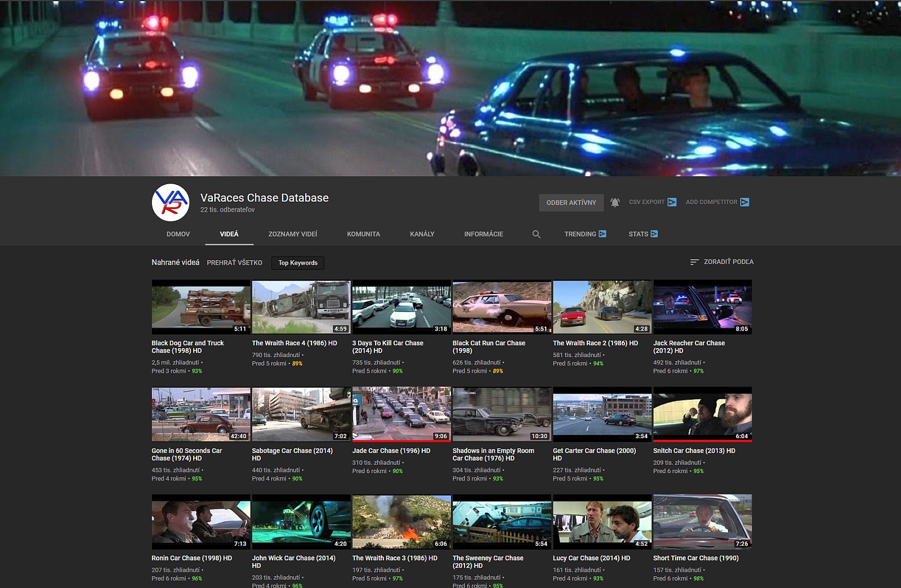Click title 'Black Dog Car and Truck Chase (1998) HD'
The height and width of the screenshot is (588, 901).
[x=188, y=347]
